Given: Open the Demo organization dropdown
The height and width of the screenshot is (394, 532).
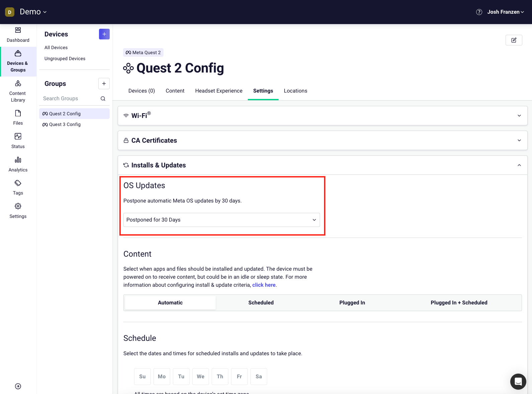Looking at the screenshot, I should [33, 12].
